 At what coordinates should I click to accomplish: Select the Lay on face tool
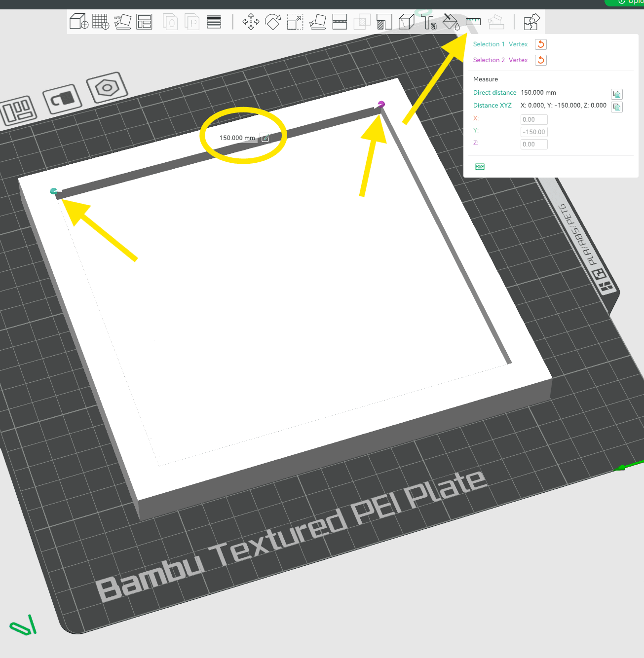317,22
